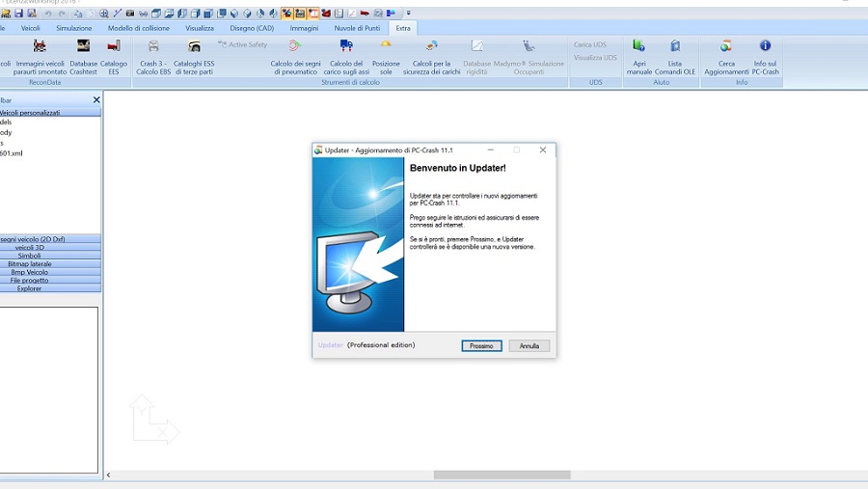Screen dimensions: 868x489
Task: Click the measure line tool icon
Action: (x=117, y=13)
